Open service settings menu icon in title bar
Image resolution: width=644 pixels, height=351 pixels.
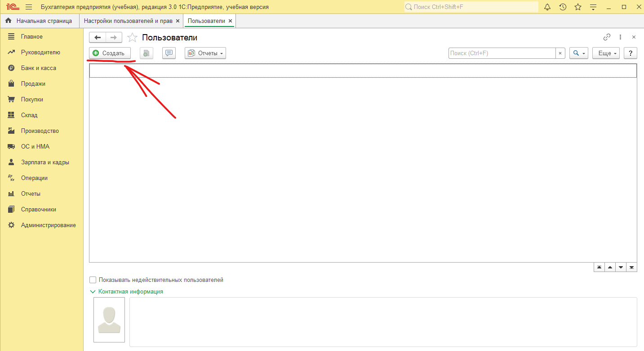pos(593,7)
